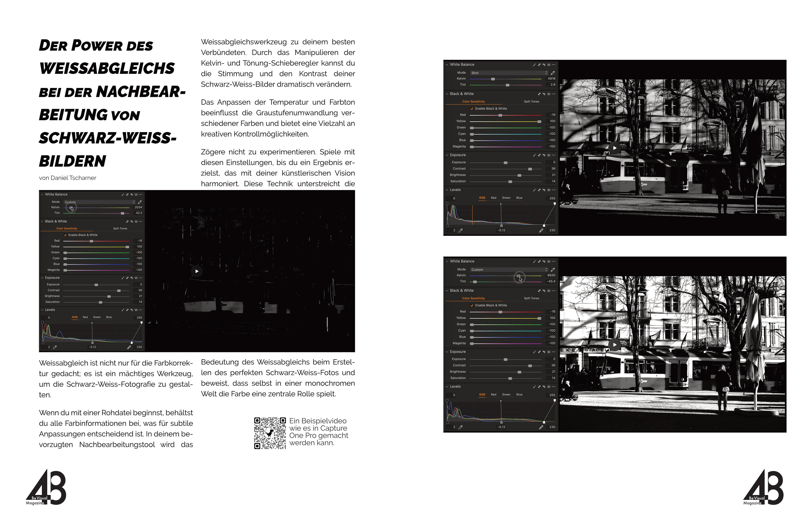This screenshot has height=525, width=812.
Task: Click the auto-adjust wand in White Balance header, Kelvin 4918 panel
Action: (534, 64)
